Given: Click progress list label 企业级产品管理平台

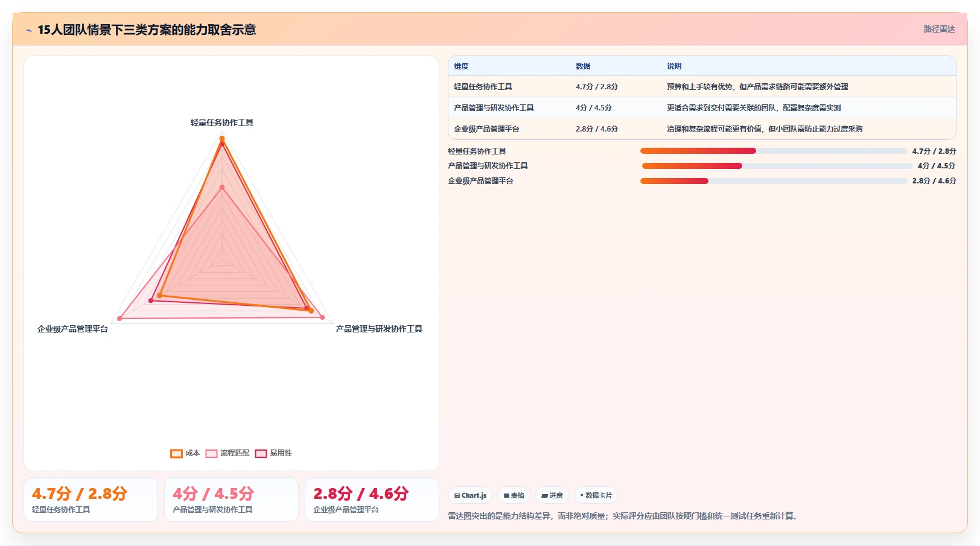Looking at the screenshot, I should (x=480, y=181).
